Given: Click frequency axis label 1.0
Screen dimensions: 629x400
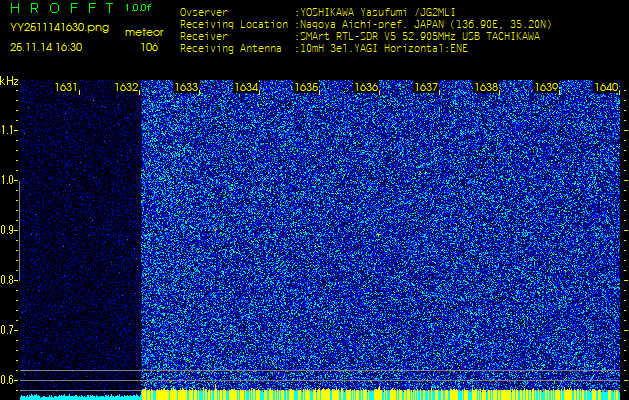Looking at the screenshot, I should [x=8, y=181].
